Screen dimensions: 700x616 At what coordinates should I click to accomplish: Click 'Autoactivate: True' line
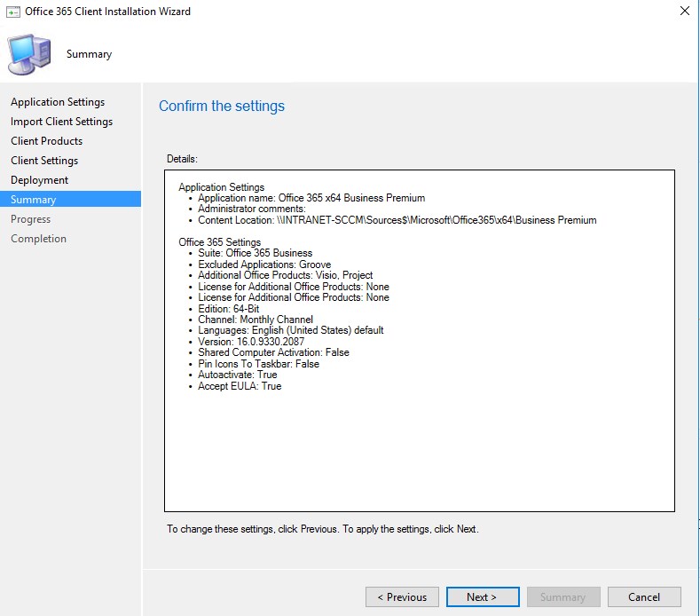tap(238, 375)
